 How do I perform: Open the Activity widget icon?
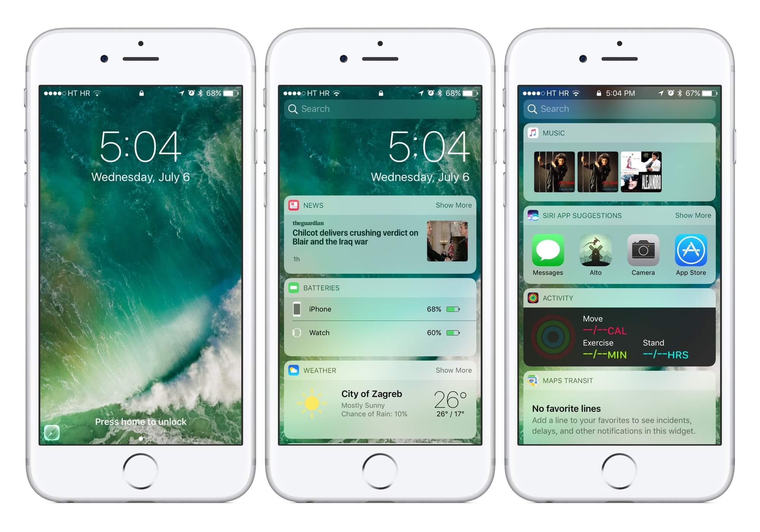coord(532,298)
